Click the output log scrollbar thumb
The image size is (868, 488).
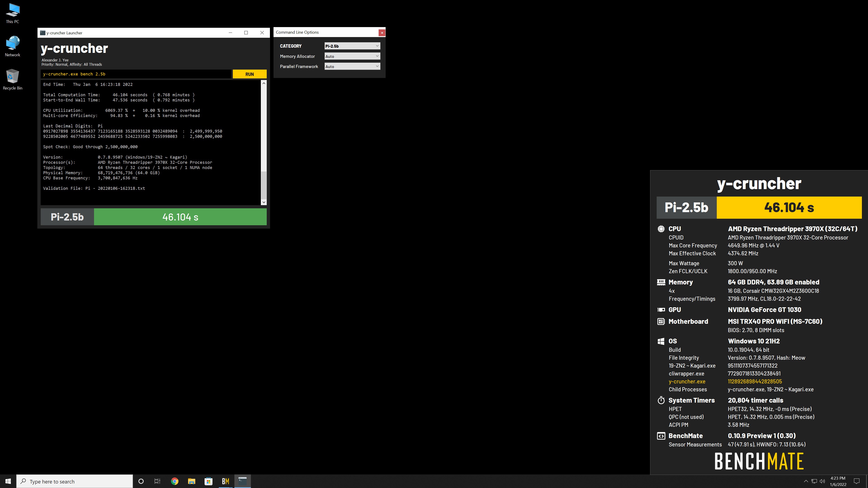[264, 185]
